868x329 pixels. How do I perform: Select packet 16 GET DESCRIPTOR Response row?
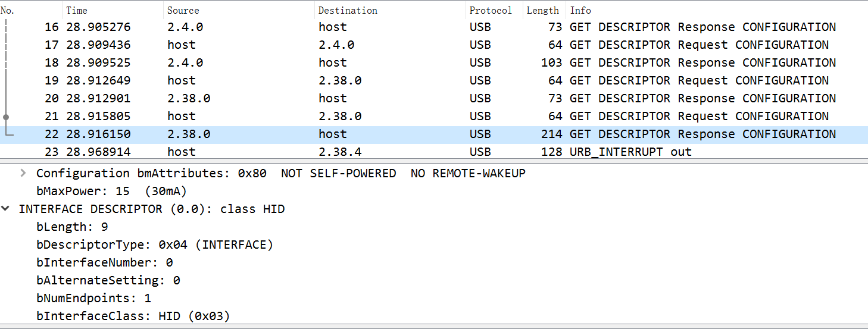click(417, 27)
